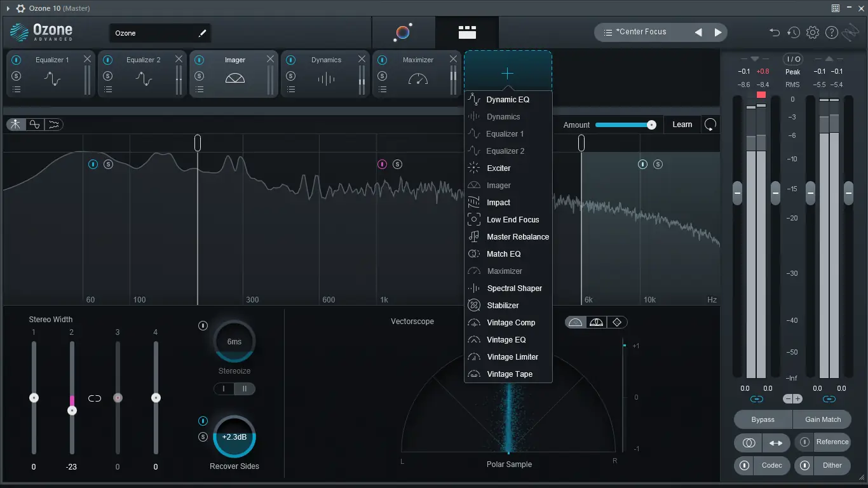Open Maximizer module presets list icon
The width and height of the screenshot is (868, 488).
pos(383,90)
